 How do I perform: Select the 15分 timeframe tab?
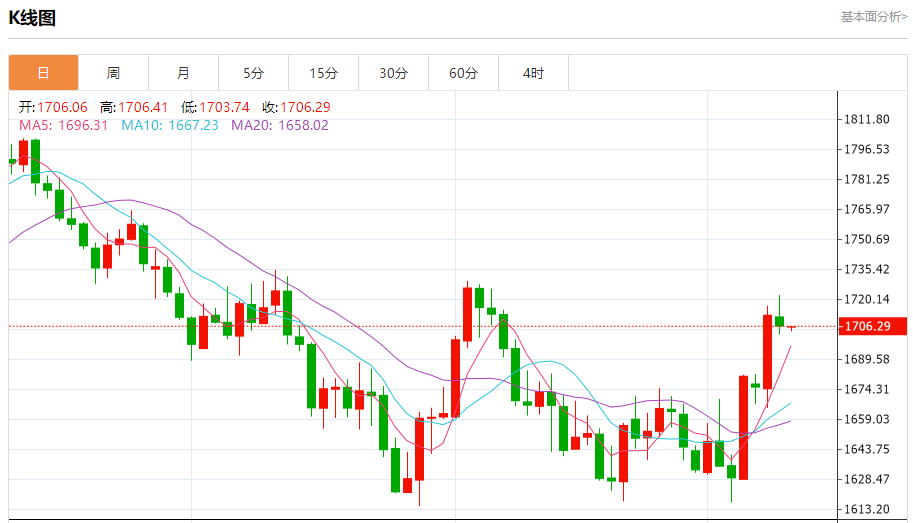[323, 73]
